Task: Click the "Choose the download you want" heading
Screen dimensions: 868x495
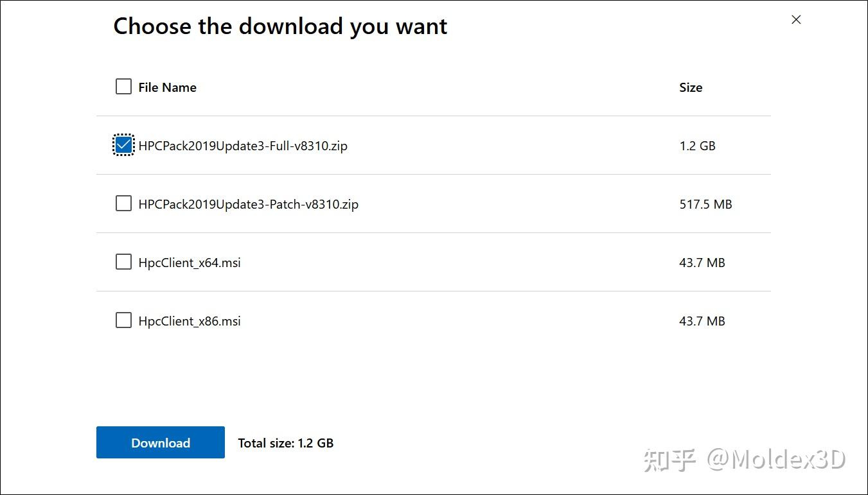Action: pos(280,26)
